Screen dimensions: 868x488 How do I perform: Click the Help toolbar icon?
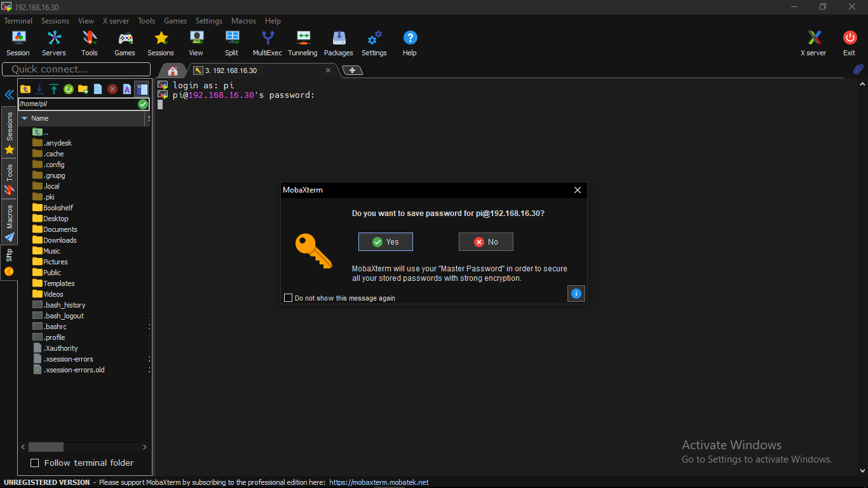410,43
